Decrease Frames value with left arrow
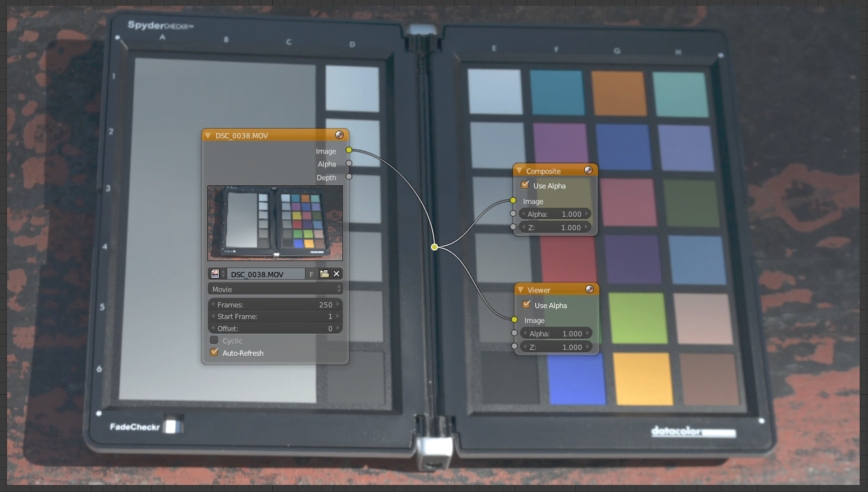The image size is (868, 492). coord(213,304)
